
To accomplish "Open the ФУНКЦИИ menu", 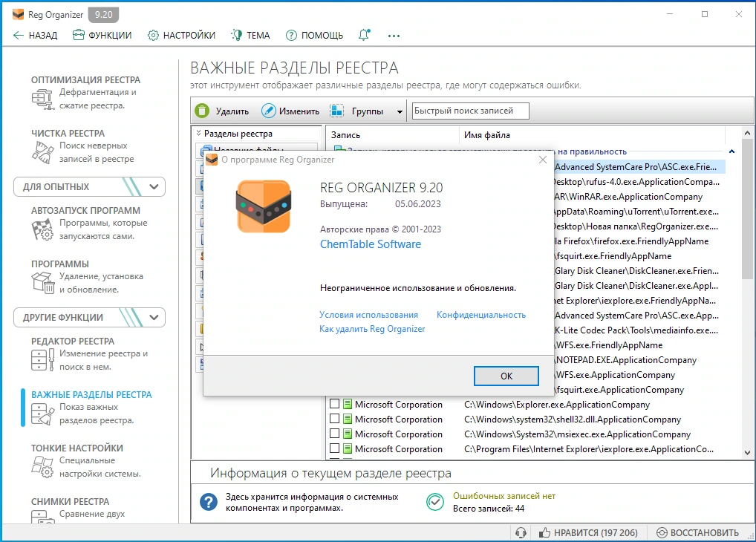I will 102,35.
